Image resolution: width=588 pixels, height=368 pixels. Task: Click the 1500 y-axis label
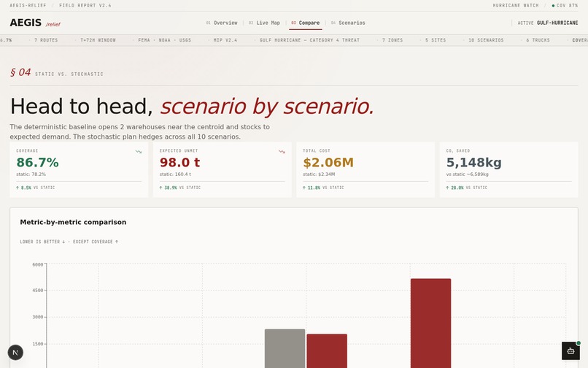point(37,344)
